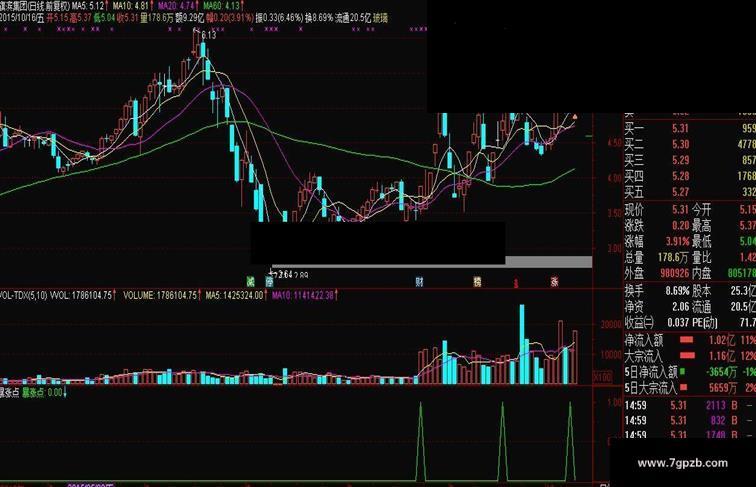Click the 14:59 trade row with 832
Image resolution: width=756 pixels, height=487 pixels.
(x=690, y=421)
